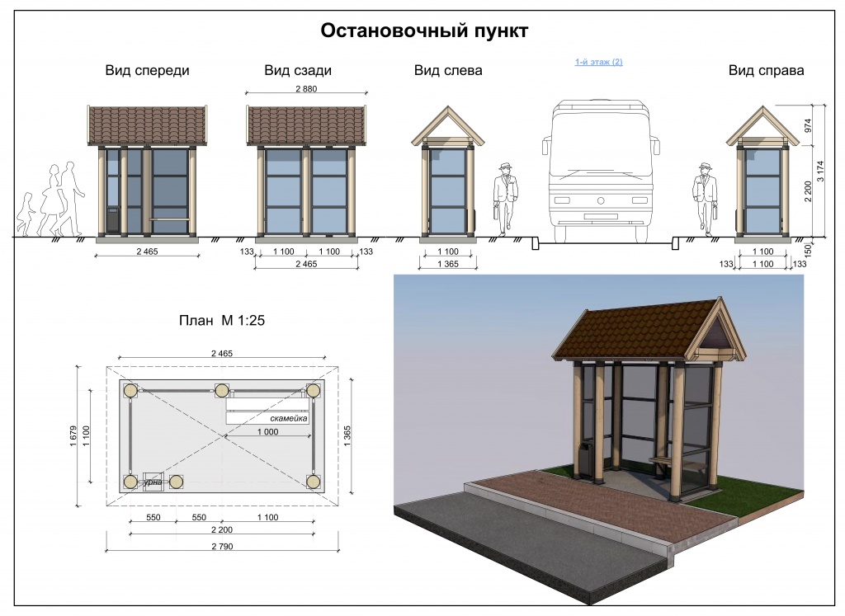This screenshot has width=845, height=616.
Task: Click the "Вид слева" heading
Action: point(448,71)
